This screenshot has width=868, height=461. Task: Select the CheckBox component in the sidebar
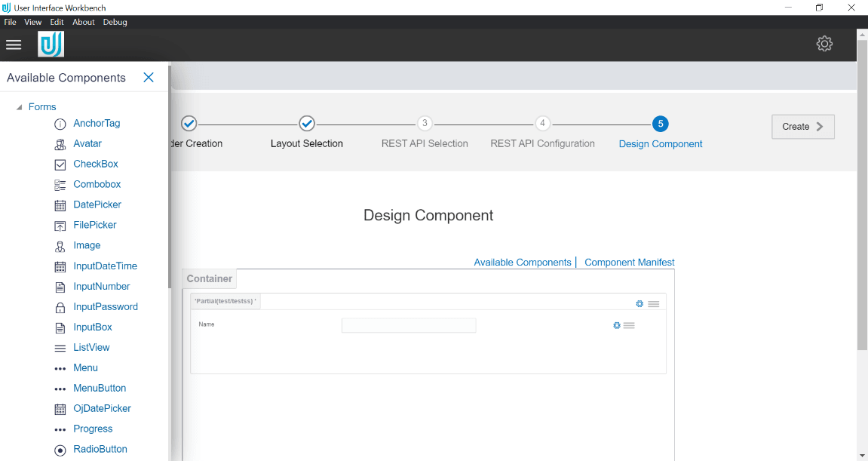click(94, 164)
